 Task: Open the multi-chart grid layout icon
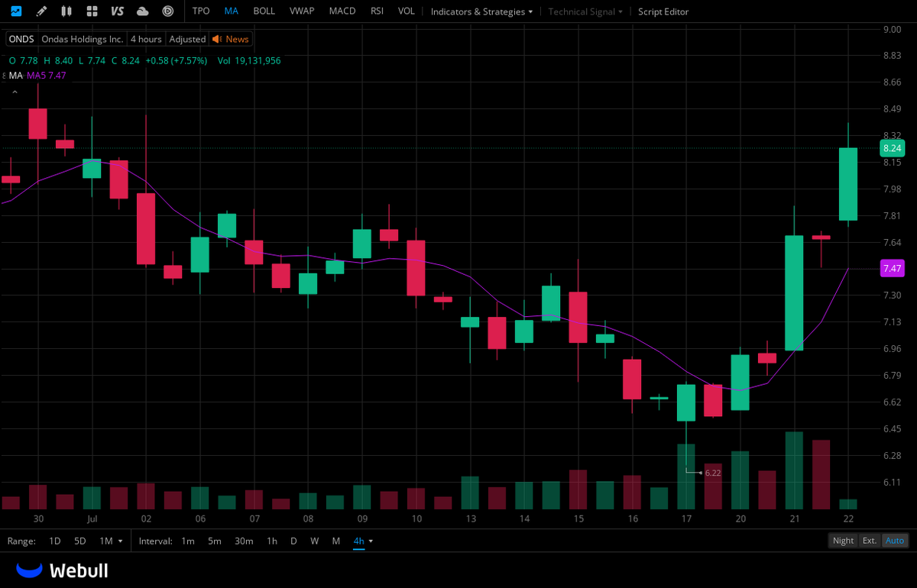(92, 11)
